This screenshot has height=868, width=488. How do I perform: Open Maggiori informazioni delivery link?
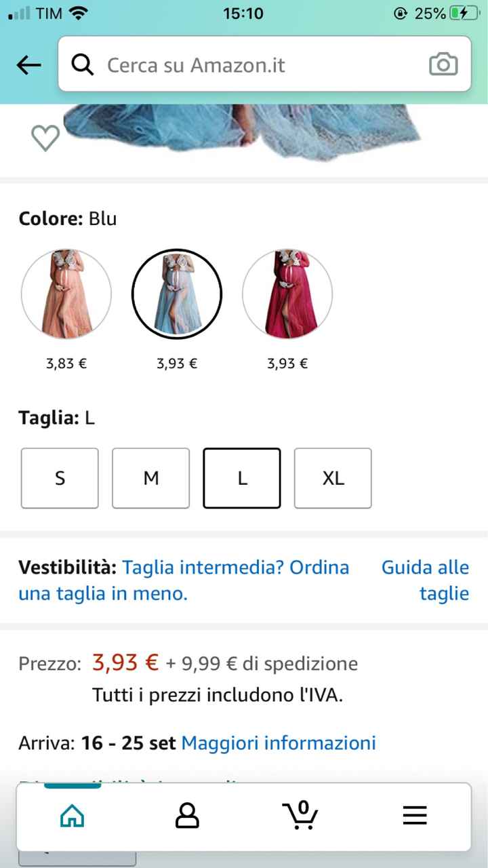pyautogui.click(x=278, y=743)
